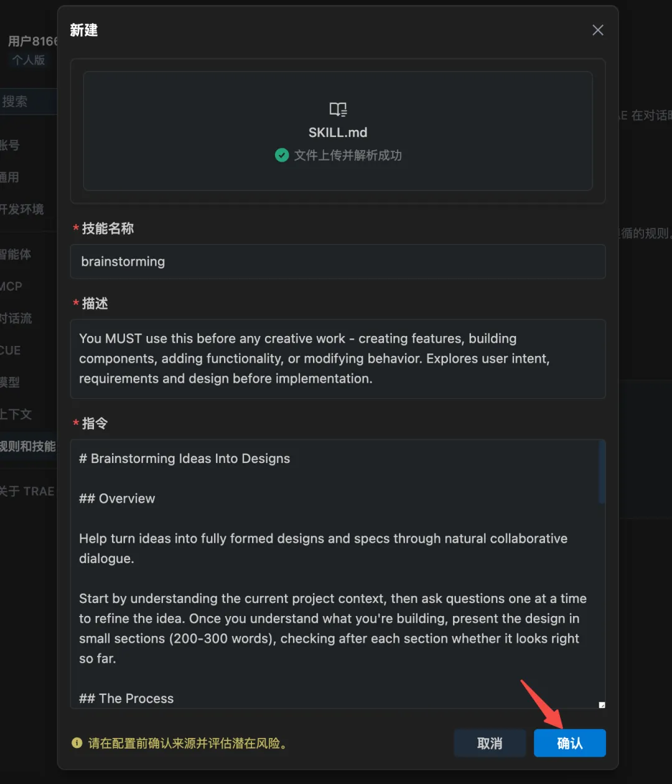Click the SKILL.md book file icon
This screenshot has height=784, width=672.
[338, 110]
